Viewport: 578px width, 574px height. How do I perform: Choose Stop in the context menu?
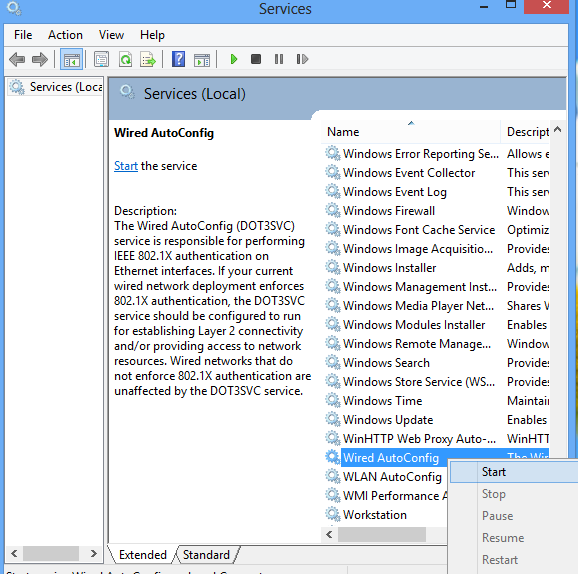[514, 494]
